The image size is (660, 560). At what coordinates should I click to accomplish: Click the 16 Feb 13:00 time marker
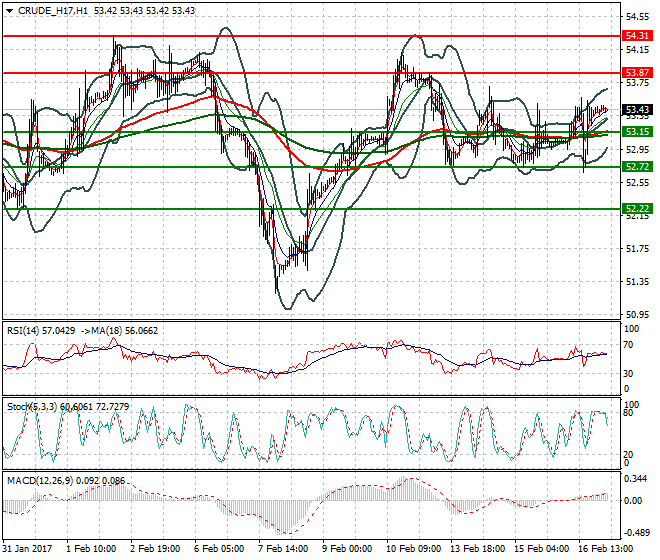[x=606, y=549]
